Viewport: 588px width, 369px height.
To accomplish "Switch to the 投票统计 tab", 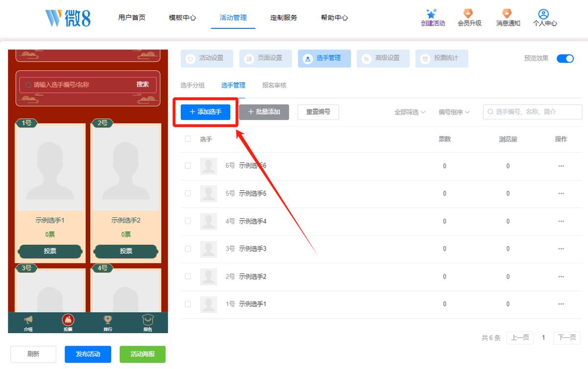I will (x=442, y=58).
